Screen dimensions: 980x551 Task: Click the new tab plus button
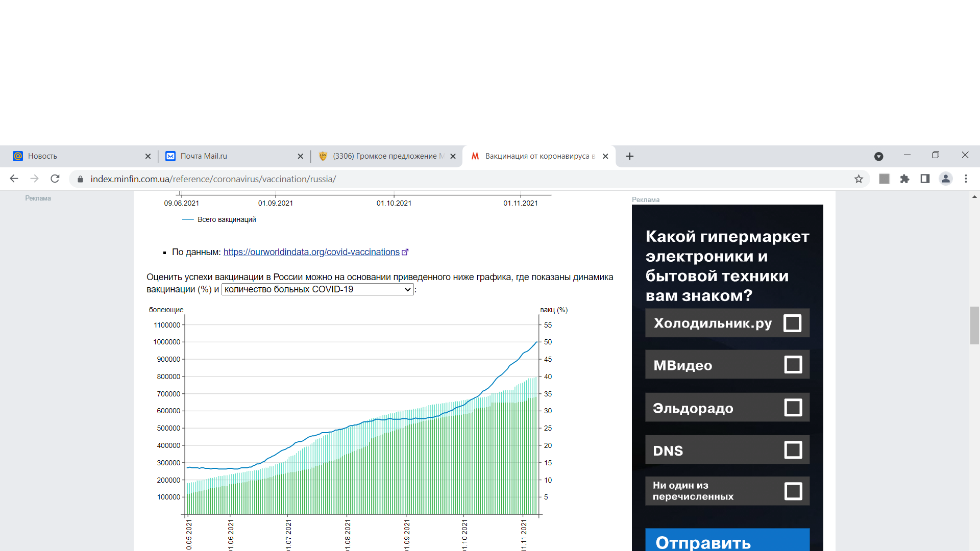tap(629, 156)
